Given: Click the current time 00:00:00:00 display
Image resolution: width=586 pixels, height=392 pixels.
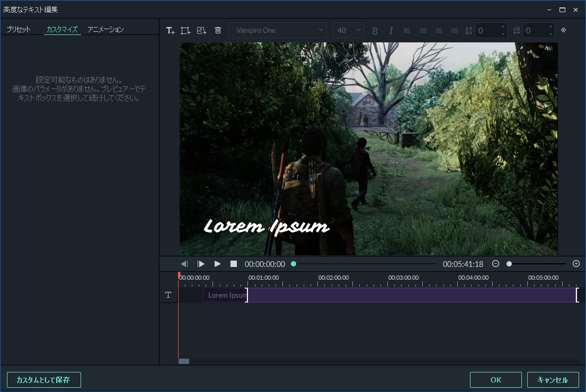Looking at the screenshot, I should pyautogui.click(x=264, y=264).
